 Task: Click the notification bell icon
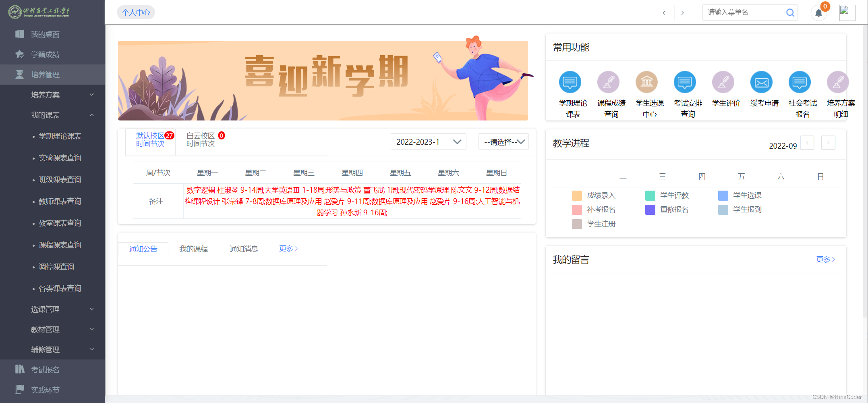(x=819, y=13)
